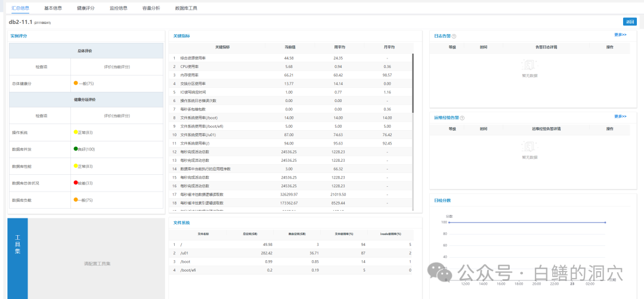Select the 操作系统日志错误次数 row
Screen dimensions: 644x299
pos(291,100)
